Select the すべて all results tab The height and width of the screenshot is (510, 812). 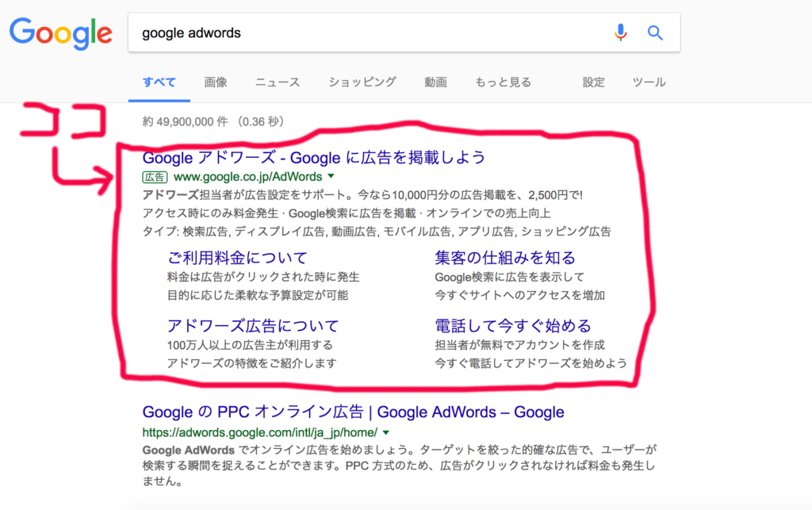159,82
